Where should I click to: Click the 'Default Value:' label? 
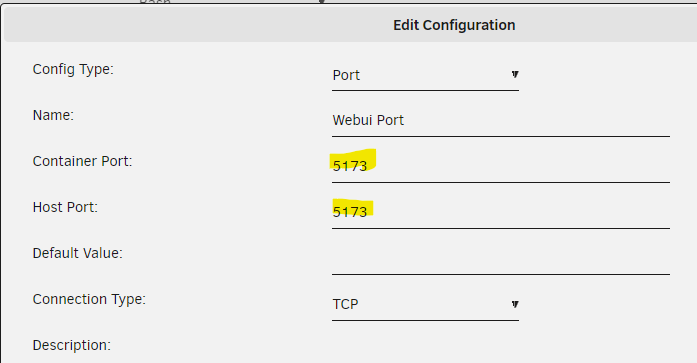pyautogui.click(x=78, y=253)
